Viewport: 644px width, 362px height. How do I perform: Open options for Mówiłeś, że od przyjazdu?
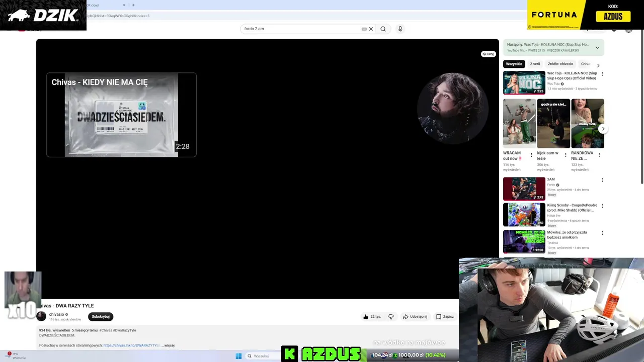point(602,233)
